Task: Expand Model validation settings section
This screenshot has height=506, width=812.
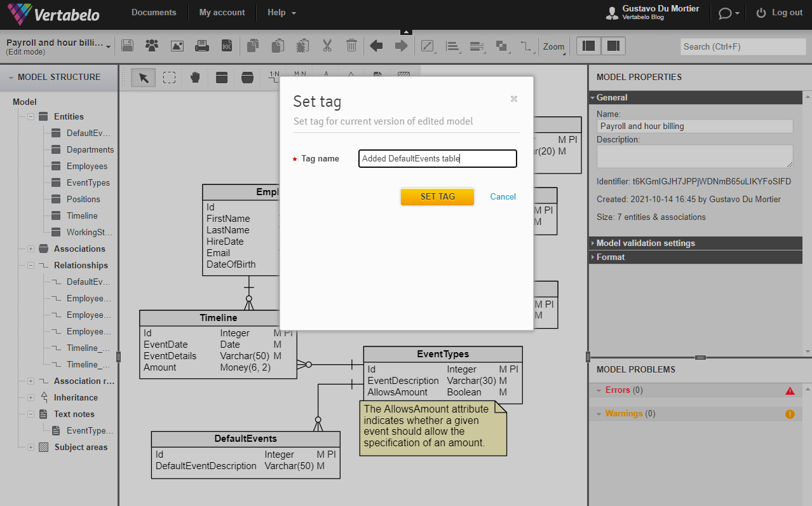Action: tap(695, 243)
